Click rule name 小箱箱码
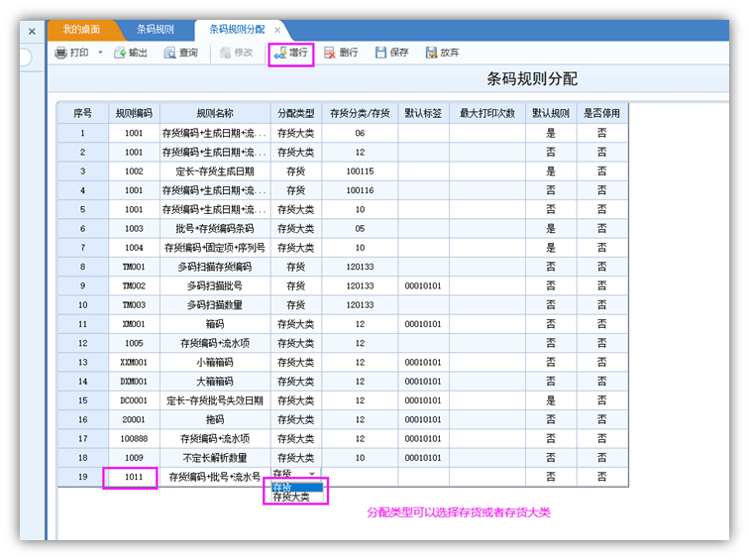Viewport: 749px width, 560px height. point(215,362)
